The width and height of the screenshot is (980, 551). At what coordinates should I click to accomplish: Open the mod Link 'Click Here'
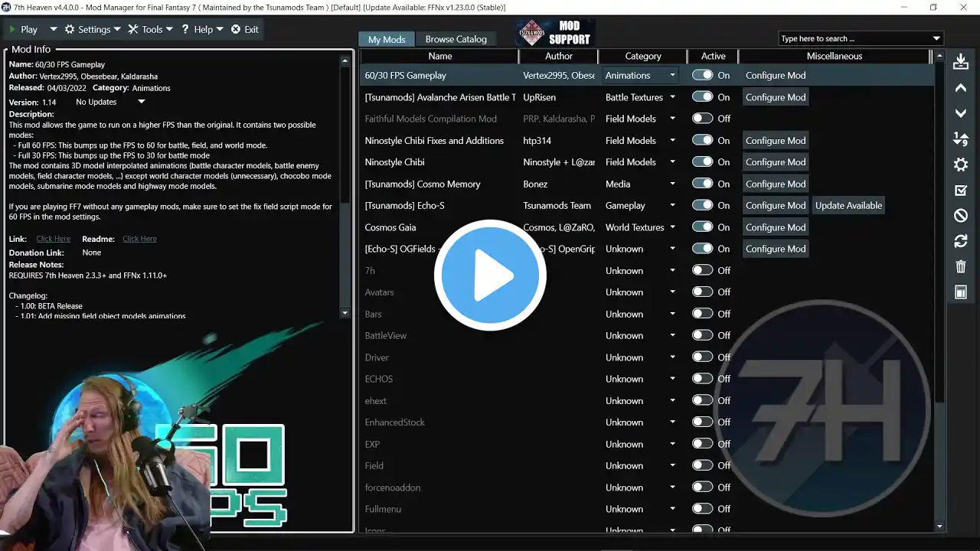click(53, 239)
